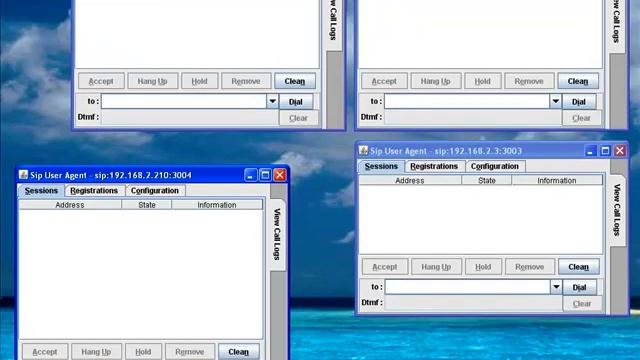
Task: Open Configuration tab in the 3004 window
Action: coord(155,191)
